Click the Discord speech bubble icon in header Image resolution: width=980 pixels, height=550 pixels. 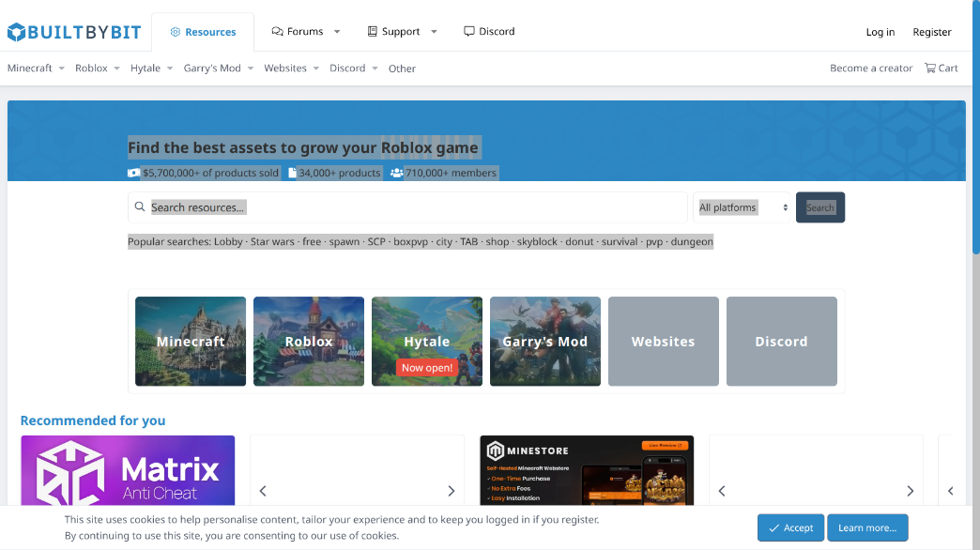point(467,30)
